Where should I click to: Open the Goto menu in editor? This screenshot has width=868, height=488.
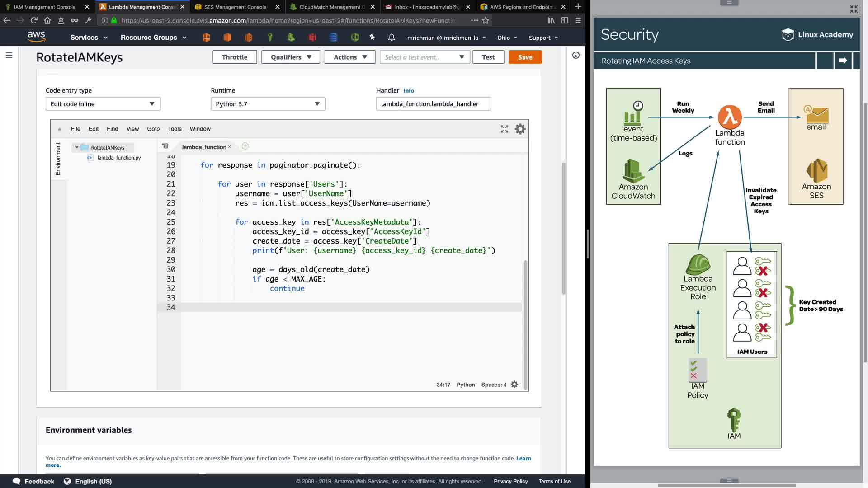click(x=153, y=129)
